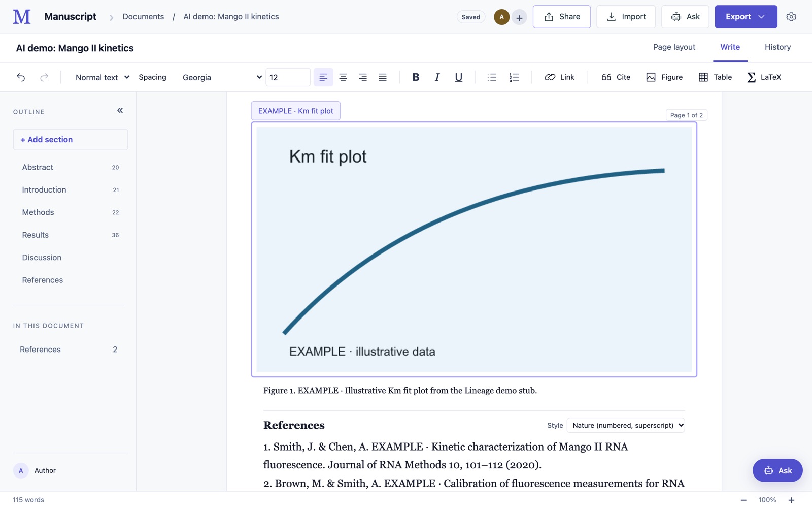The height and width of the screenshot is (508, 812).
Task: Align text to the left
Action: (323, 77)
